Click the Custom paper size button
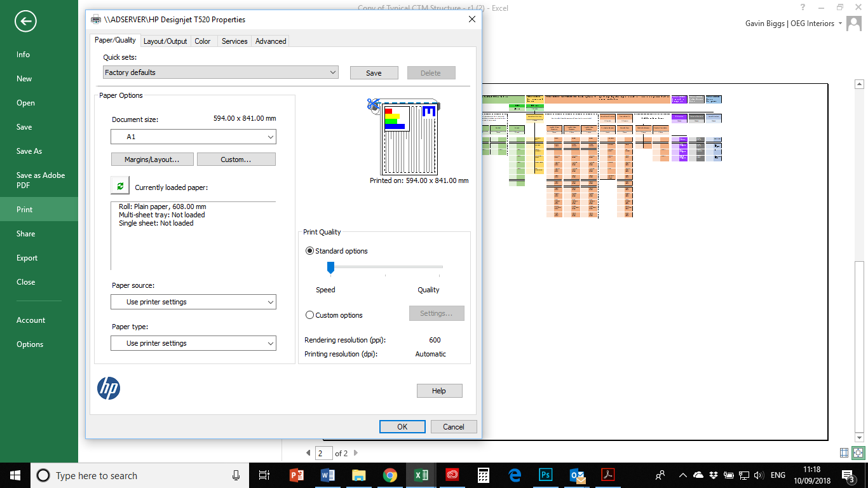Image resolution: width=868 pixels, height=488 pixels. point(236,159)
